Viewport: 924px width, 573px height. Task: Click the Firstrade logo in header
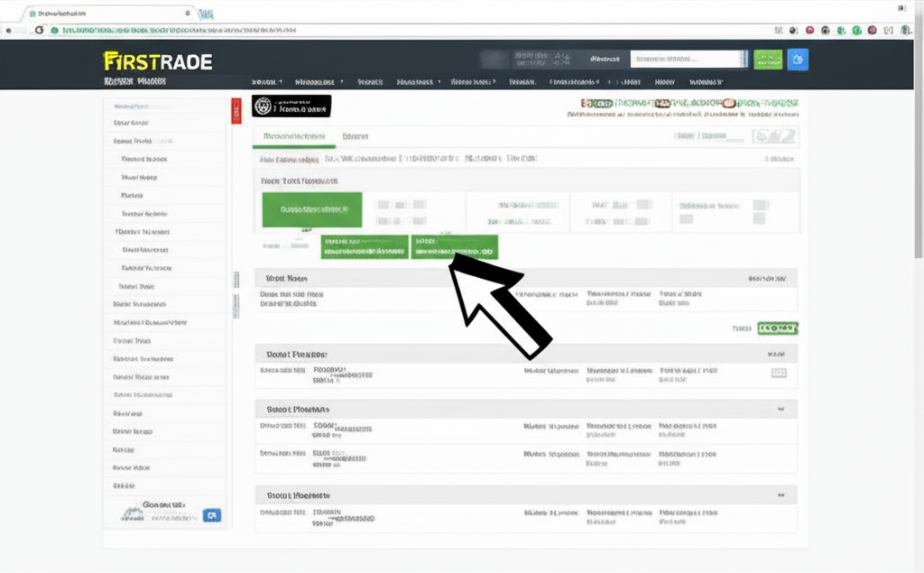point(158,61)
